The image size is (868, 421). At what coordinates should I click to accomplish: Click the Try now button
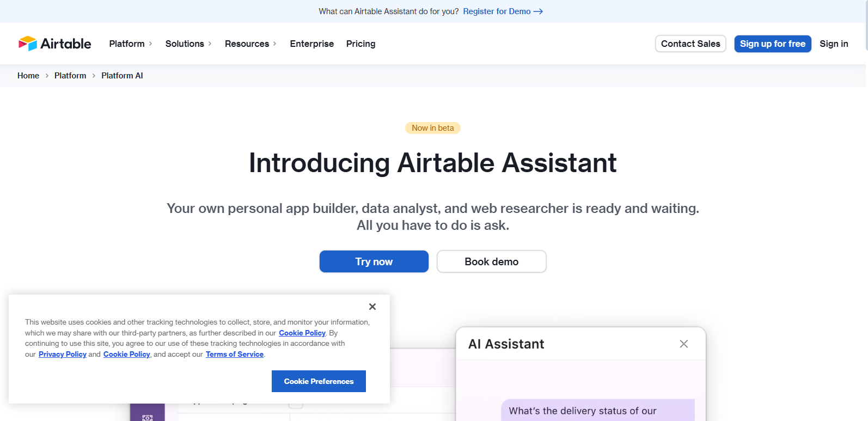[374, 261]
